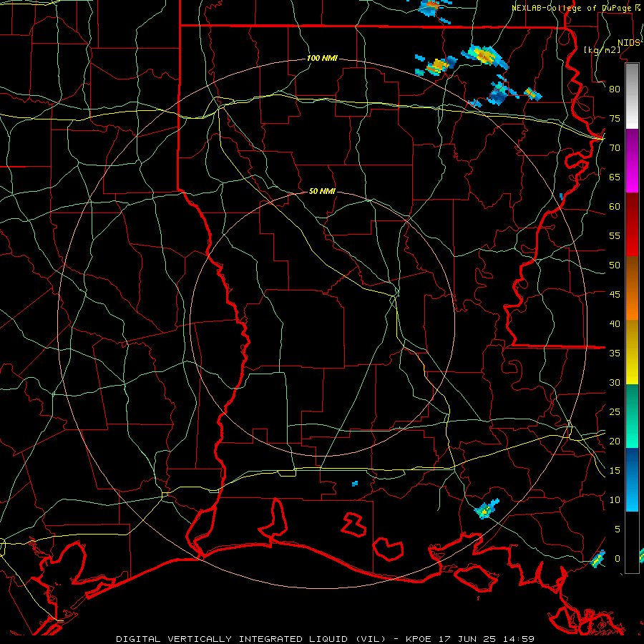Viewport: 644px width, 644px height.
Task: Click the NIDS label above the scale
Action: pyautogui.click(x=628, y=43)
